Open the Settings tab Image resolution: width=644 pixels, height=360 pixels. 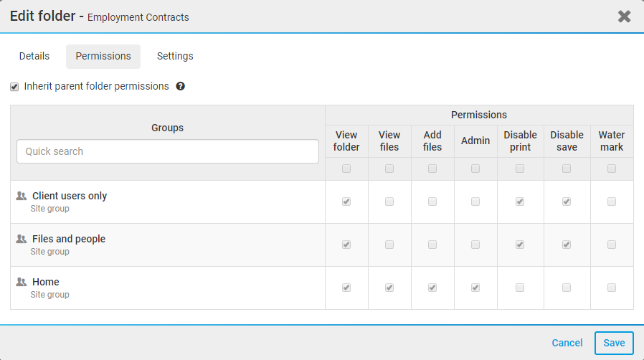(175, 56)
